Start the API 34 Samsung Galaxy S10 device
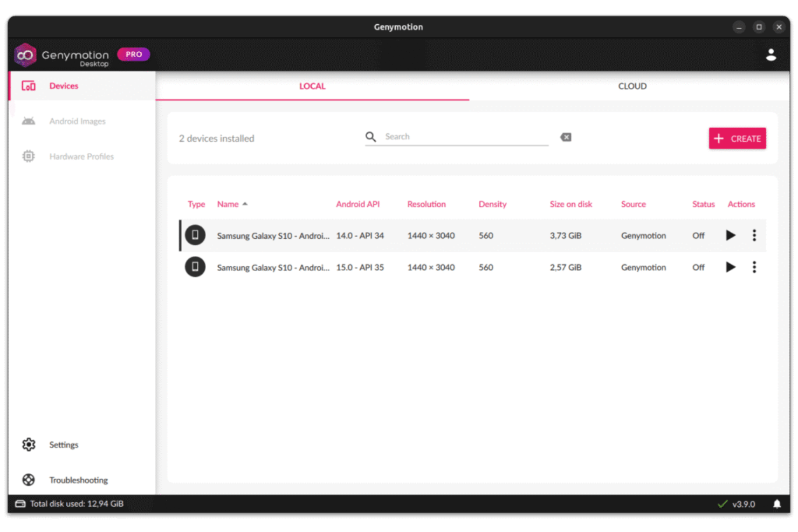Screen dimensions: 798x532 tap(731, 236)
